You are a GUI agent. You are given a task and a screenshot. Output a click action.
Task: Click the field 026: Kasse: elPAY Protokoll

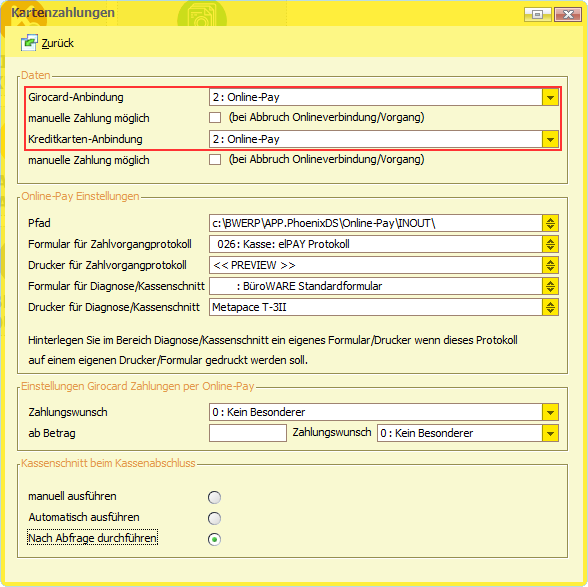376,245
